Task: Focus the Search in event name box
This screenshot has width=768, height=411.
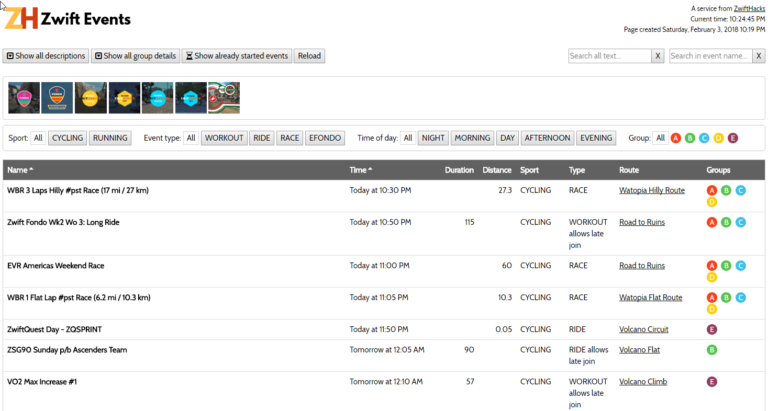Action: point(711,56)
